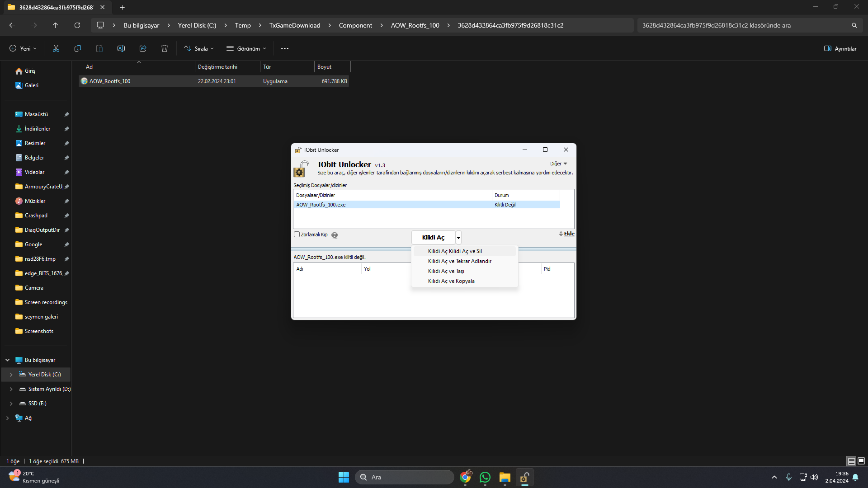The width and height of the screenshot is (868, 488).
Task: Click the Ekle link to add files
Action: pos(569,234)
